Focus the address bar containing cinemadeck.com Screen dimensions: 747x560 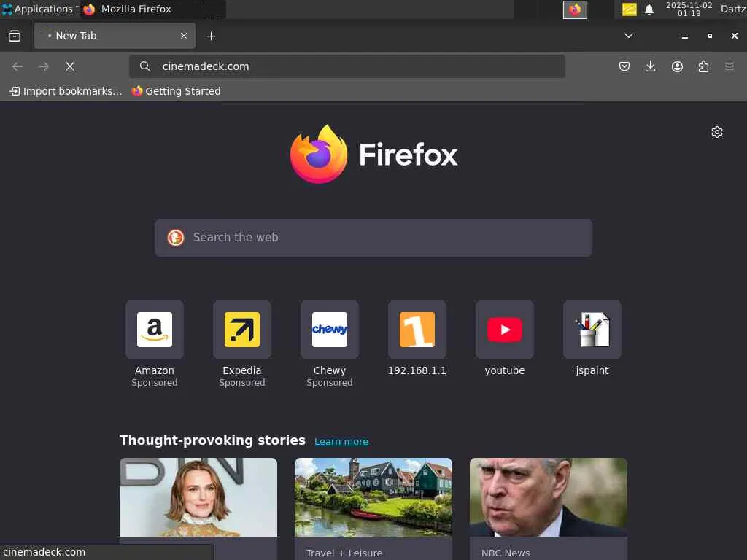click(x=347, y=66)
